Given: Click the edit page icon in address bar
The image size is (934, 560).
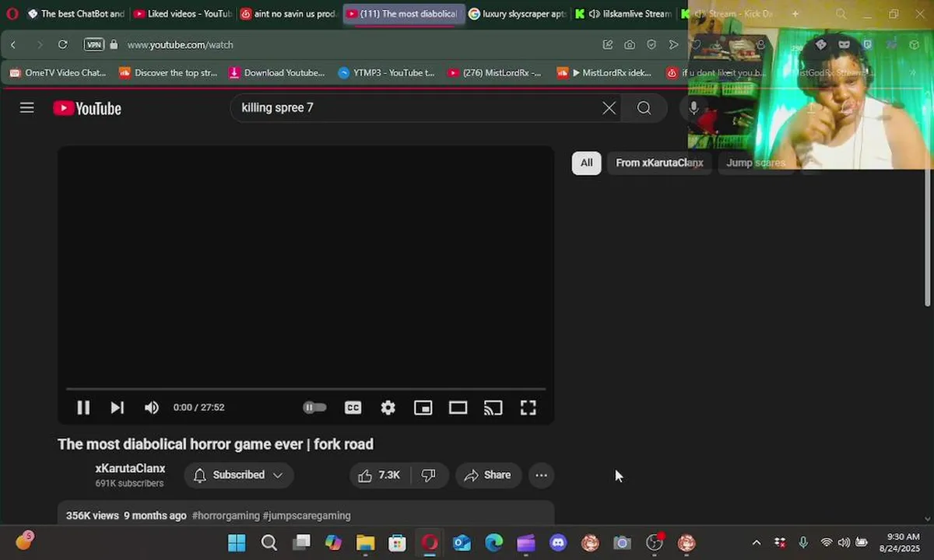Looking at the screenshot, I should (x=607, y=45).
